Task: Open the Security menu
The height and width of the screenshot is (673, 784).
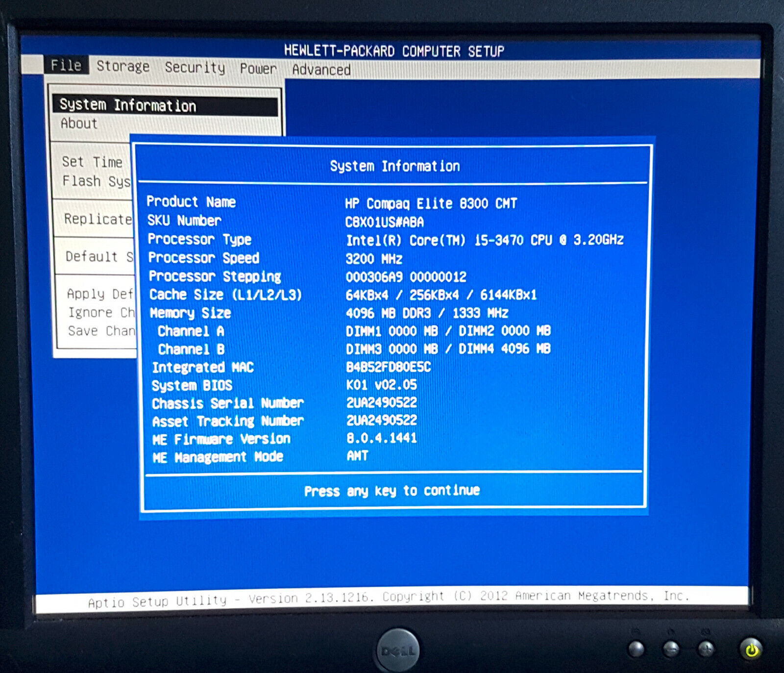Action: pos(195,67)
